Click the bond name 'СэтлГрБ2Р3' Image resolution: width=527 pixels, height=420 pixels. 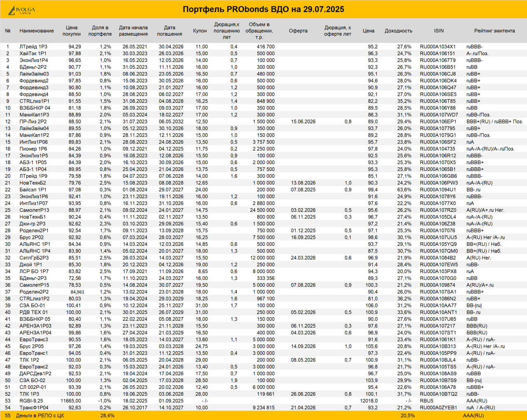point(34,258)
